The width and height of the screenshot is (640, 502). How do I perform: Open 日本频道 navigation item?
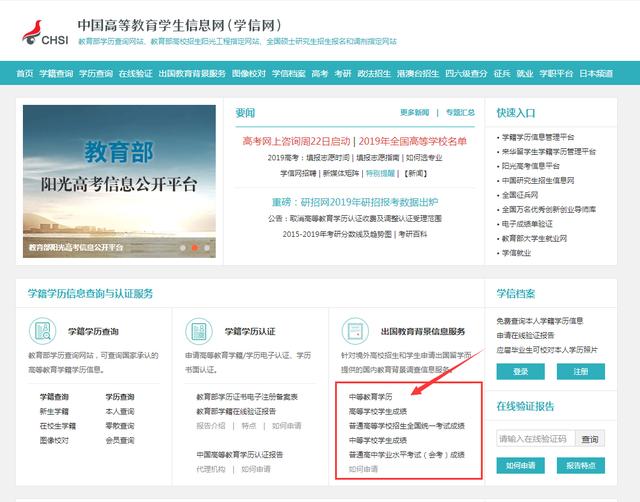[x=596, y=73]
